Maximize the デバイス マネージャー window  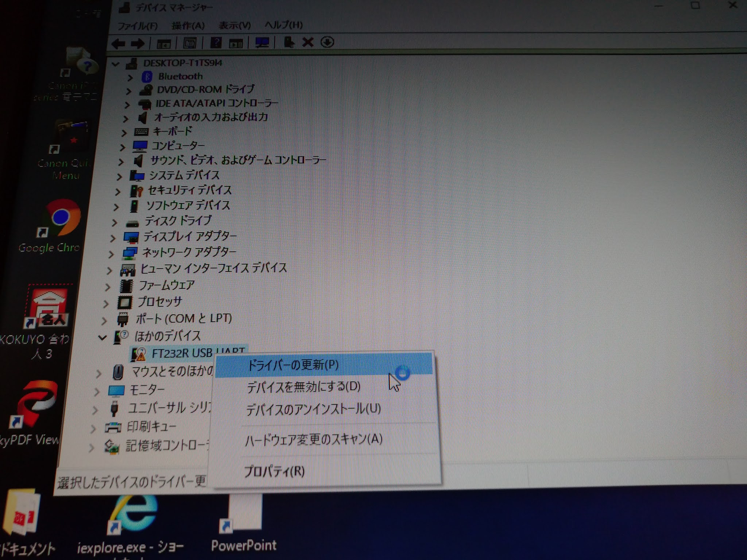coord(696,5)
